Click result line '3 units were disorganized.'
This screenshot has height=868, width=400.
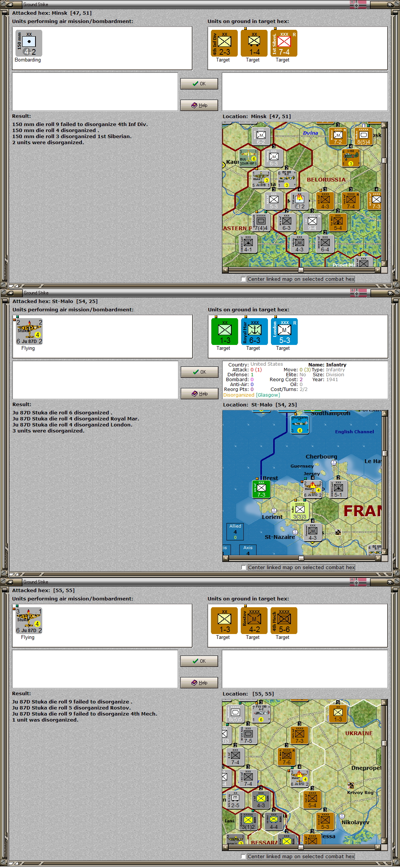coord(49,431)
